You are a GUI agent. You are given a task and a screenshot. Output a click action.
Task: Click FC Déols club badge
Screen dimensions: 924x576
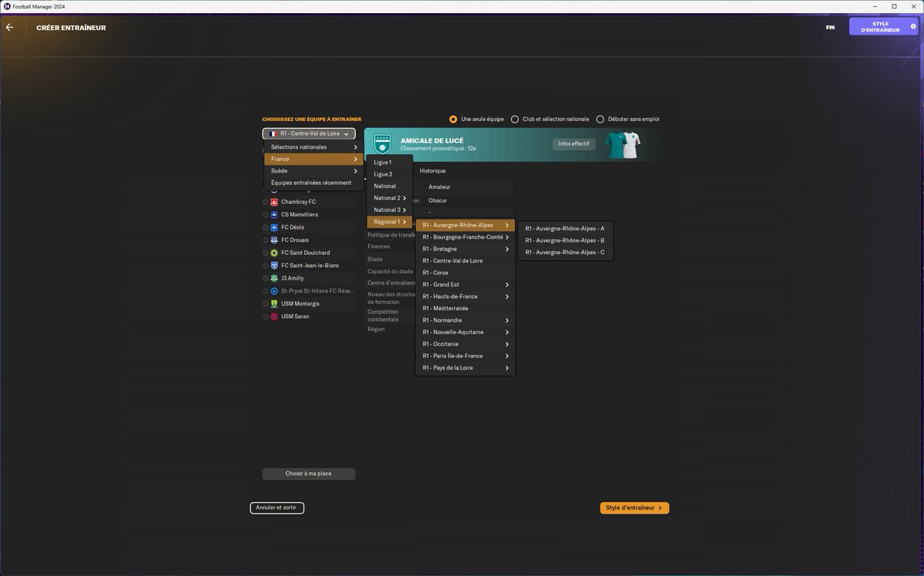click(x=274, y=227)
